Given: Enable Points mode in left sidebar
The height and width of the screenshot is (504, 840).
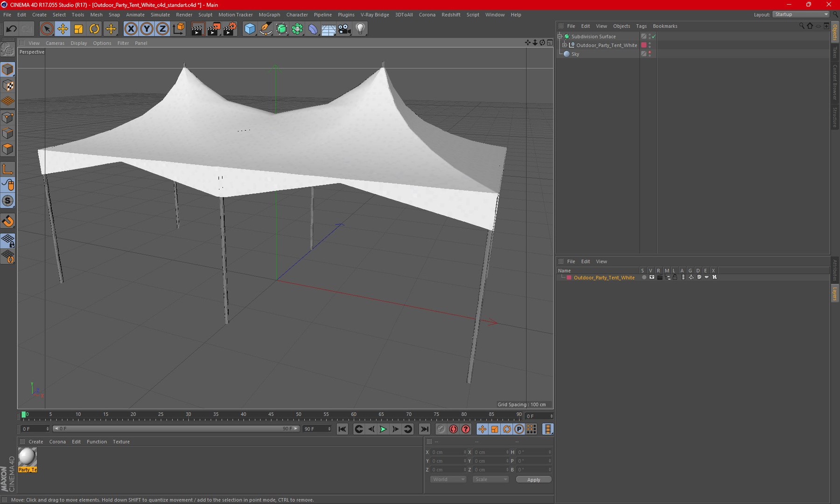Looking at the screenshot, I should (8, 117).
